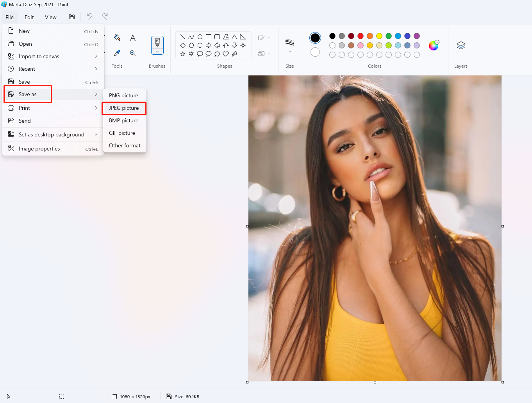Pick the yellow color swatch
The width and height of the screenshot is (532, 403).
point(379,36)
